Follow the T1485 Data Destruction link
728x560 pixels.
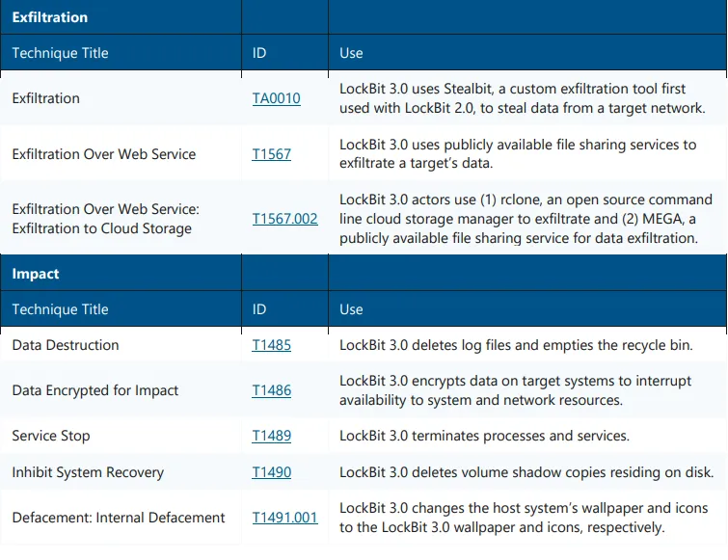click(271, 345)
